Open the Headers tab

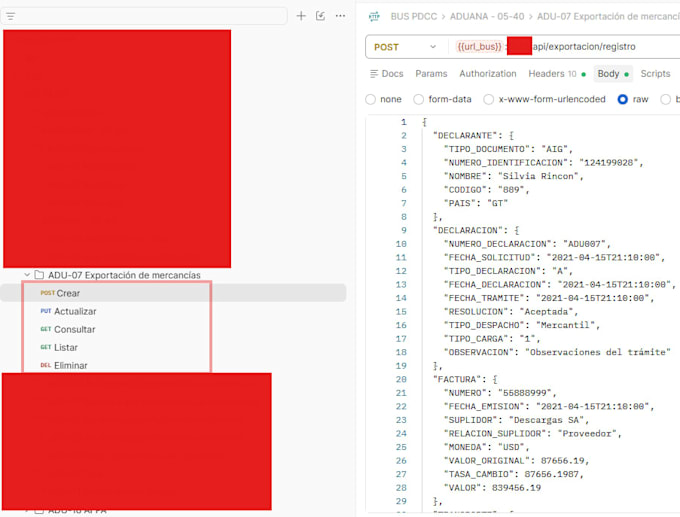pyautogui.click(x=557, y=74)
